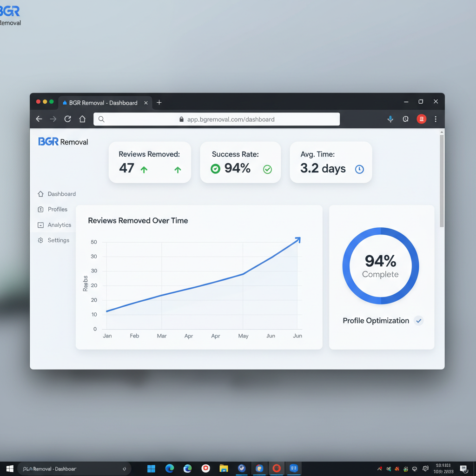Activate the microphone icon in browser toolbar
This screenshot has width=476, height=476.
click(x=390, y=119)
